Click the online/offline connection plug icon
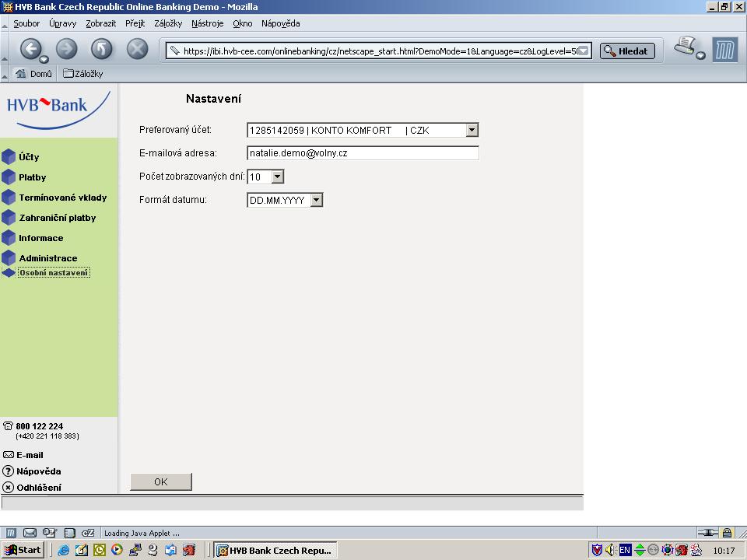The height and width of the screenshot is (560, 747). tap(707, 532)
